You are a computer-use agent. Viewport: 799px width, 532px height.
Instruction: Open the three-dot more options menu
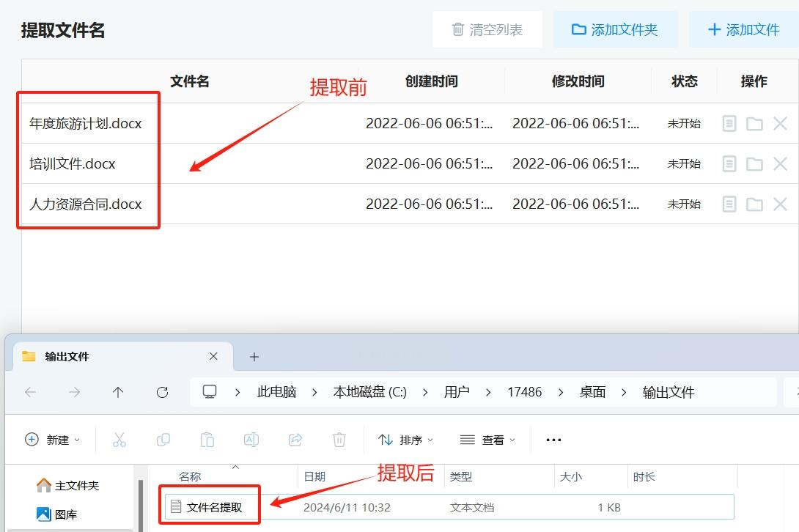[x=553, y=440]
